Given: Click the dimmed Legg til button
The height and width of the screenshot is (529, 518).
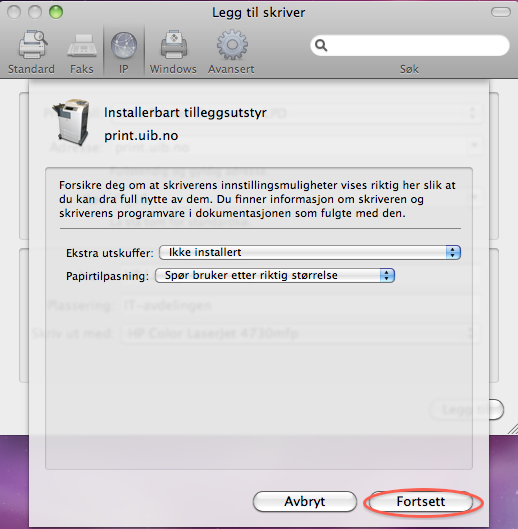Looking at the screenshot, I should tap(467, 410).
